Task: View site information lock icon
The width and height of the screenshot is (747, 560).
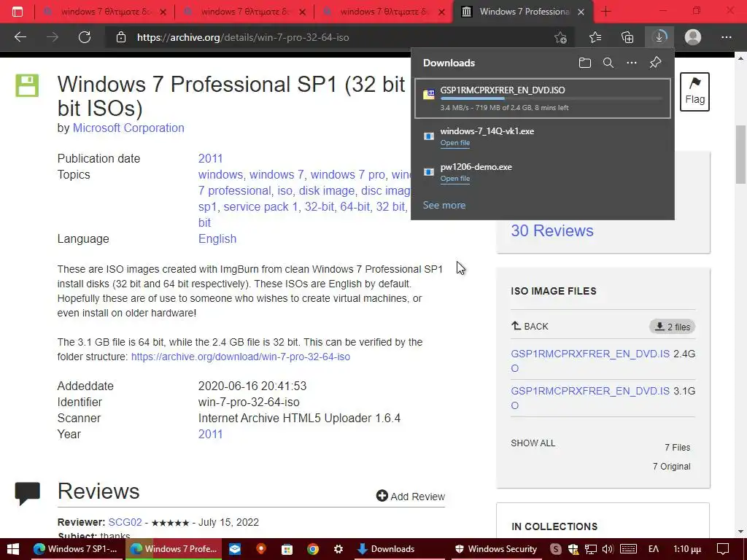Action: 121,37
